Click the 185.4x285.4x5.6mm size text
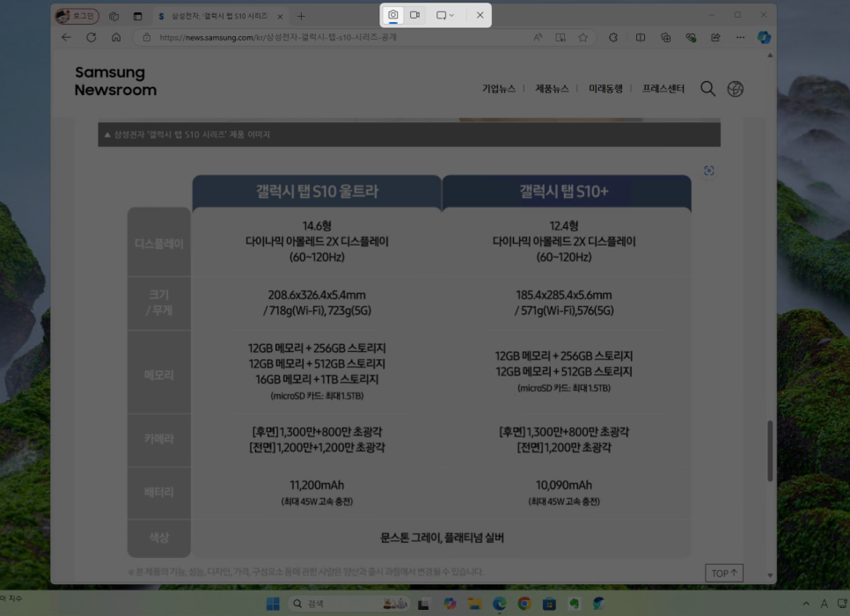 564,295
